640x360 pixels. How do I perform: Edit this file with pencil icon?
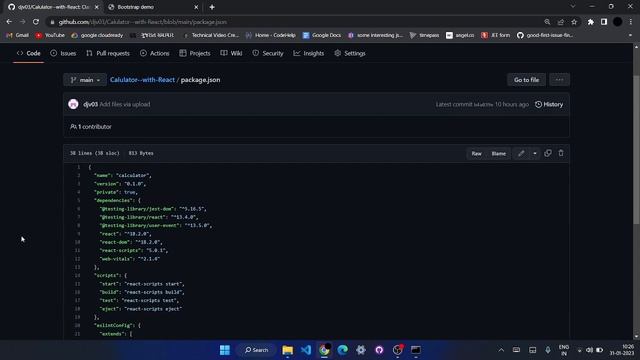click(x=521, y=153)
